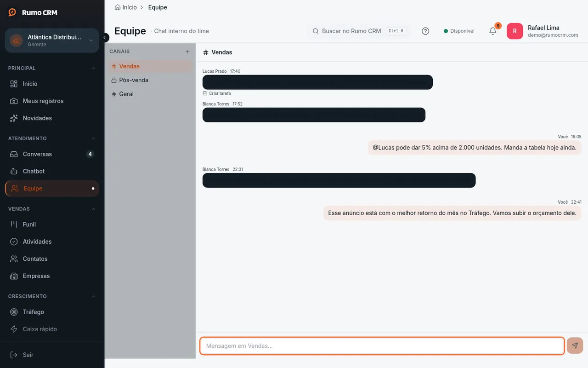Click the Equipe breadcrumb text

158,7
